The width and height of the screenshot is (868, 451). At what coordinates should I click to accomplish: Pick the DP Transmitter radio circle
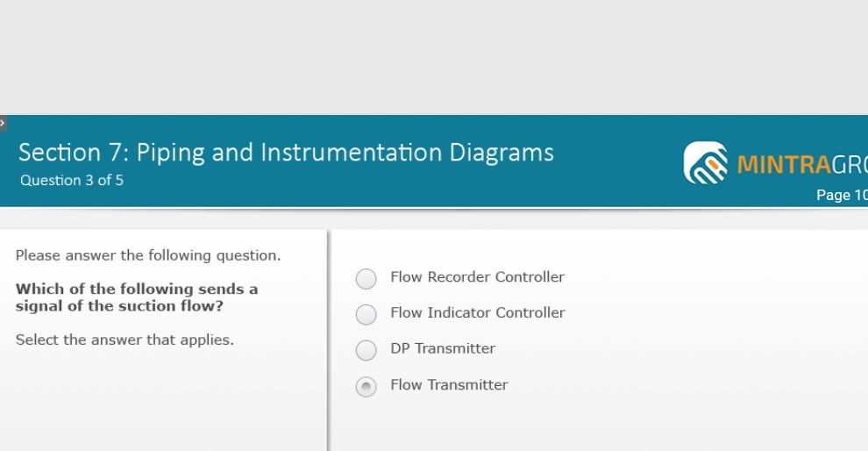click(366, 350)
